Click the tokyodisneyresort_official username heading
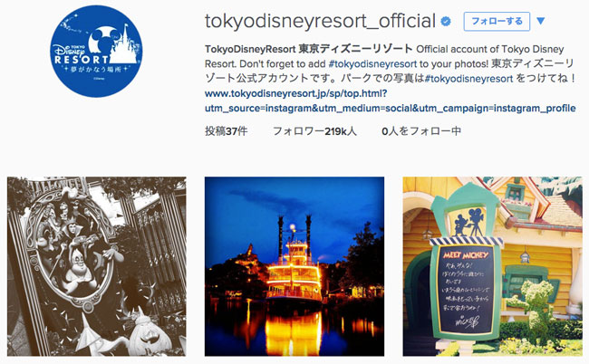This screenshot has height=364, width=589. pyautogui.click(x=320, y=22)
